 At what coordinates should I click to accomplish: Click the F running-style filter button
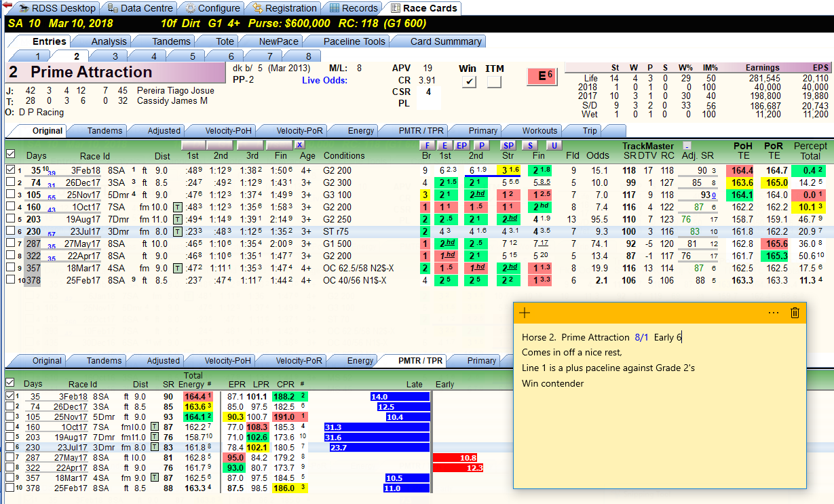click(x=427, y=145)
